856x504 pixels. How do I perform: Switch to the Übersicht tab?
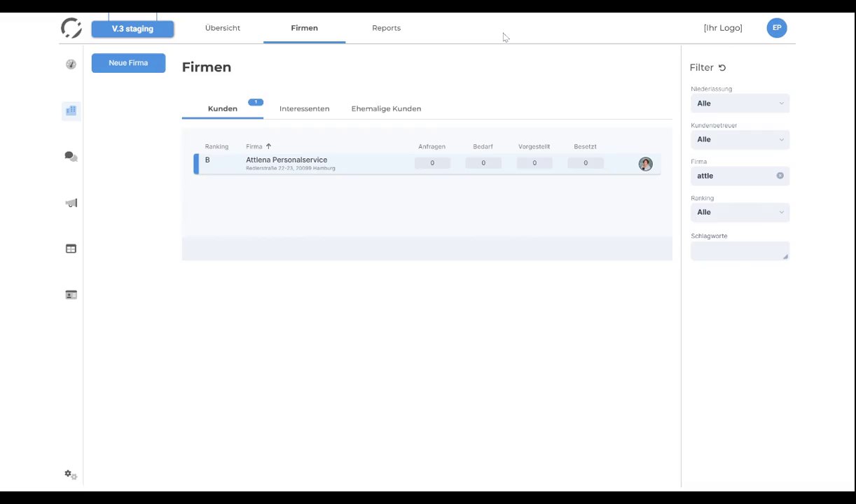click(223, 28)
